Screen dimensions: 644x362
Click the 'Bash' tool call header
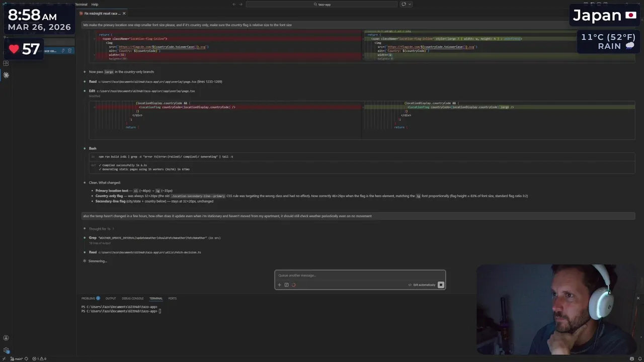click(93, 148)
